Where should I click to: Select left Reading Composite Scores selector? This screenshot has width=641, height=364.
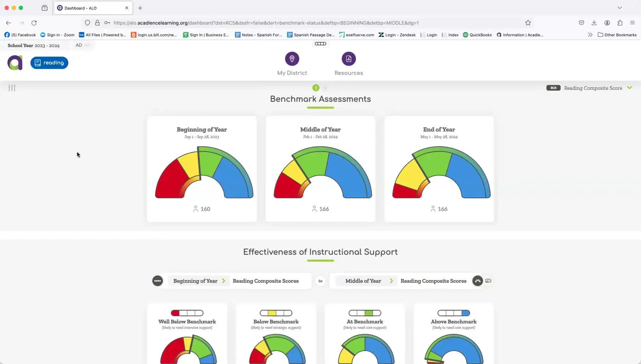(266, 281)
